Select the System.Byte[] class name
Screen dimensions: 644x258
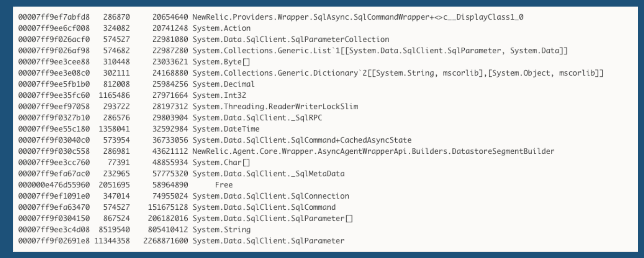point(221,62)
